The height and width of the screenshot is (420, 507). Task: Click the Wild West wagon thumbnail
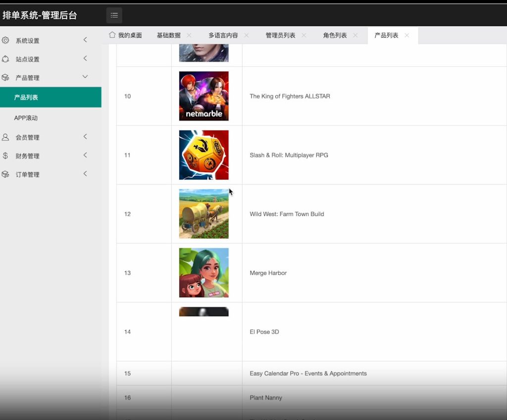click(x=203, y=214)
